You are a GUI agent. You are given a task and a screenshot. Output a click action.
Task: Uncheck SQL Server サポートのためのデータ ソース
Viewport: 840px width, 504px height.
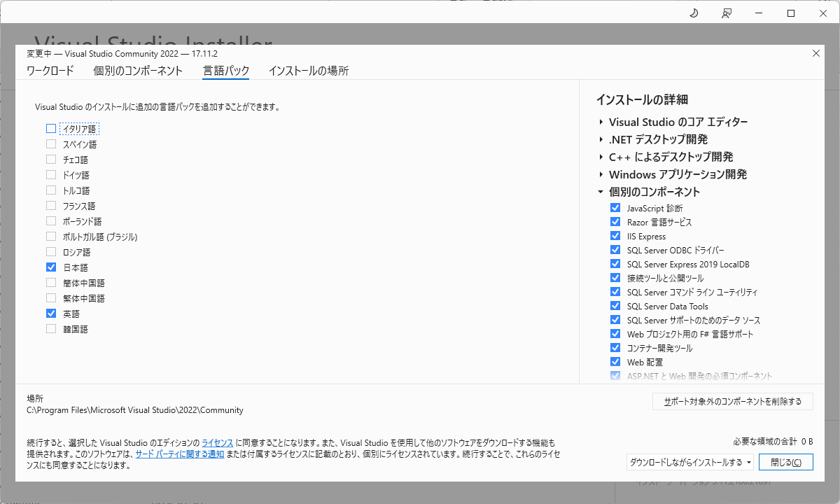coord(615,320)
